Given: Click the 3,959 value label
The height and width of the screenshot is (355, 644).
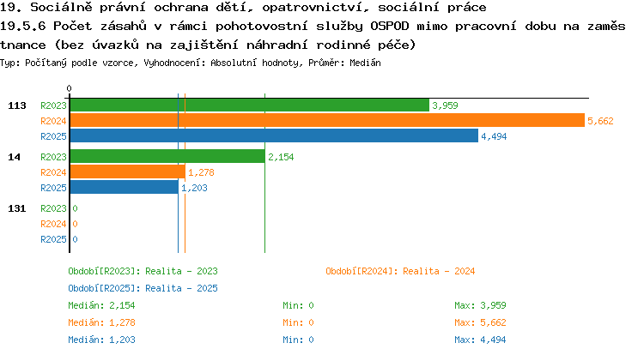Looking at the screenshot, I should coord(445,105).
